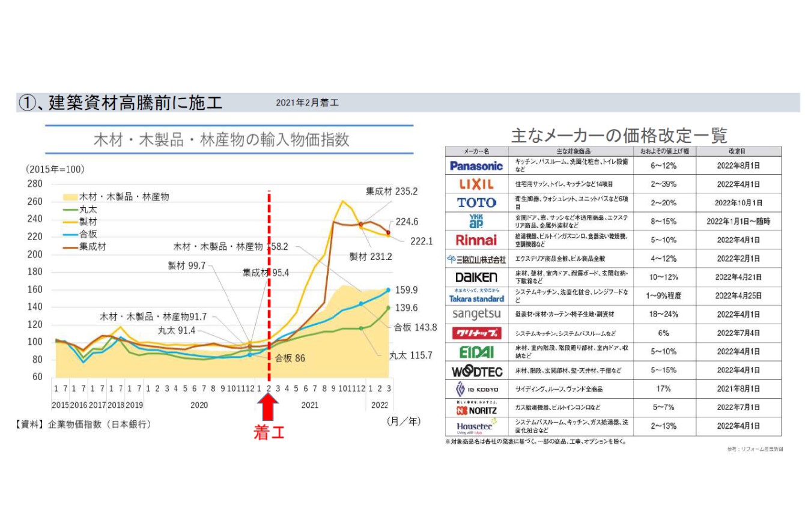Select data label 集成材 235.2
Image resolution: width=805 pixels, height=532 pixels.
(x=392, y=192)
